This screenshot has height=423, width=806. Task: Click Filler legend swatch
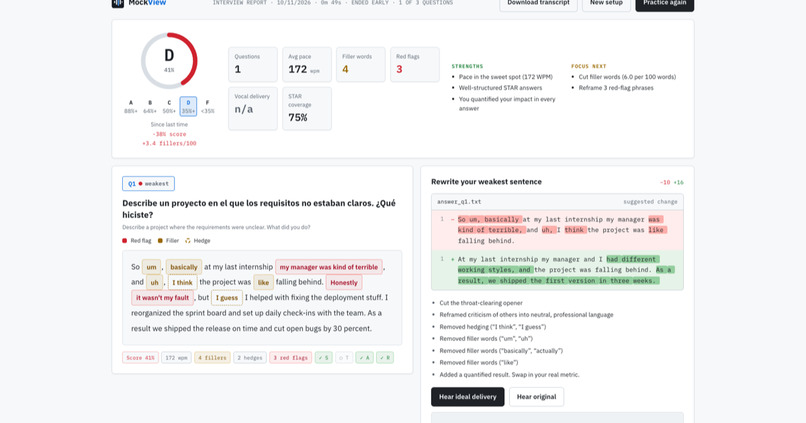tap(160, 241)
